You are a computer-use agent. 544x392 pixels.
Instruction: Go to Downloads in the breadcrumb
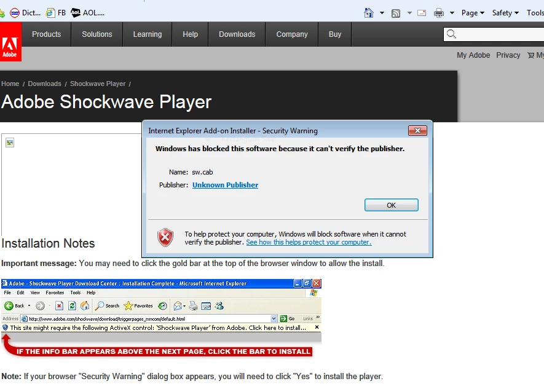coord(44,84)
